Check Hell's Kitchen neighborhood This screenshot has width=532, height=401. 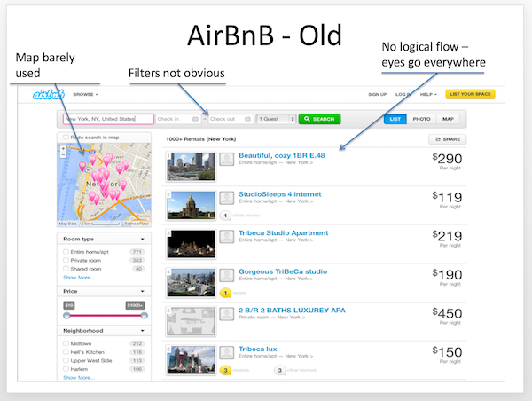pos(66,352)
